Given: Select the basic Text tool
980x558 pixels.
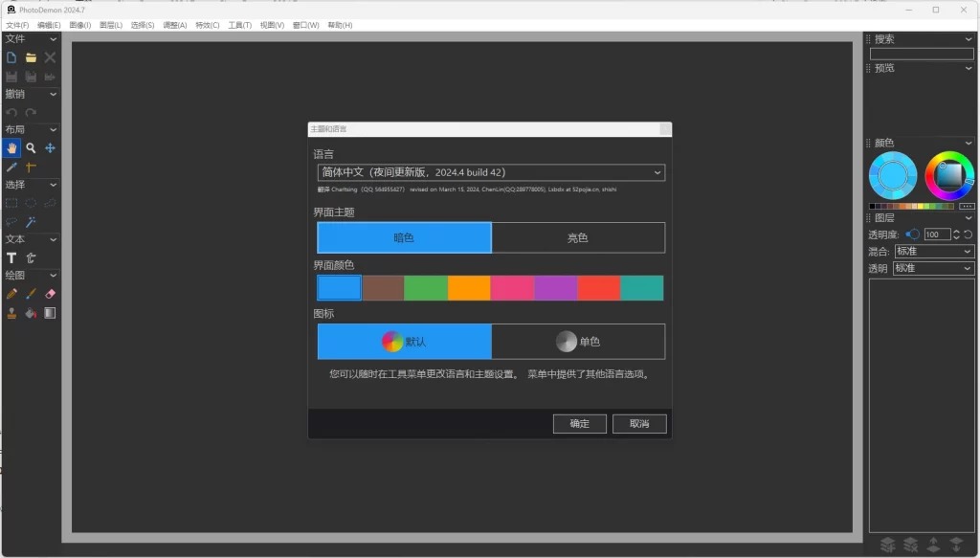Looking at the screenshot, I should (x=11, y=257).
